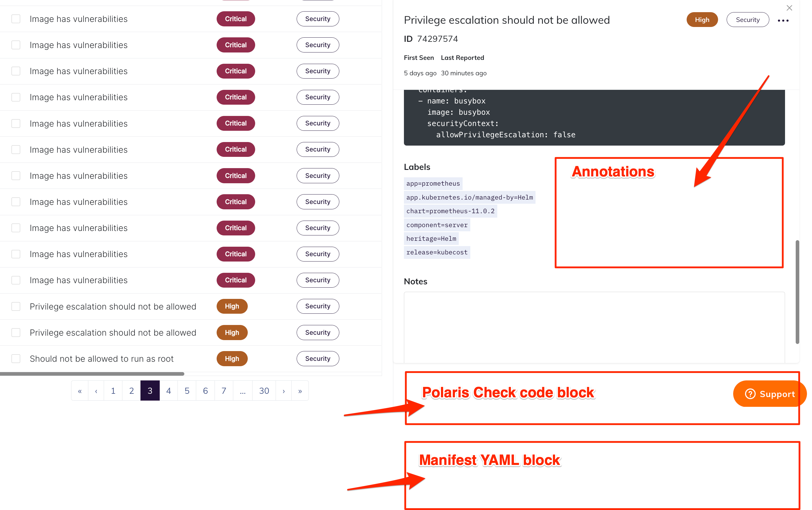Go to previous page using ‹ chevron
The width and height of the screenshot is (812, 510).
[96, 390]
